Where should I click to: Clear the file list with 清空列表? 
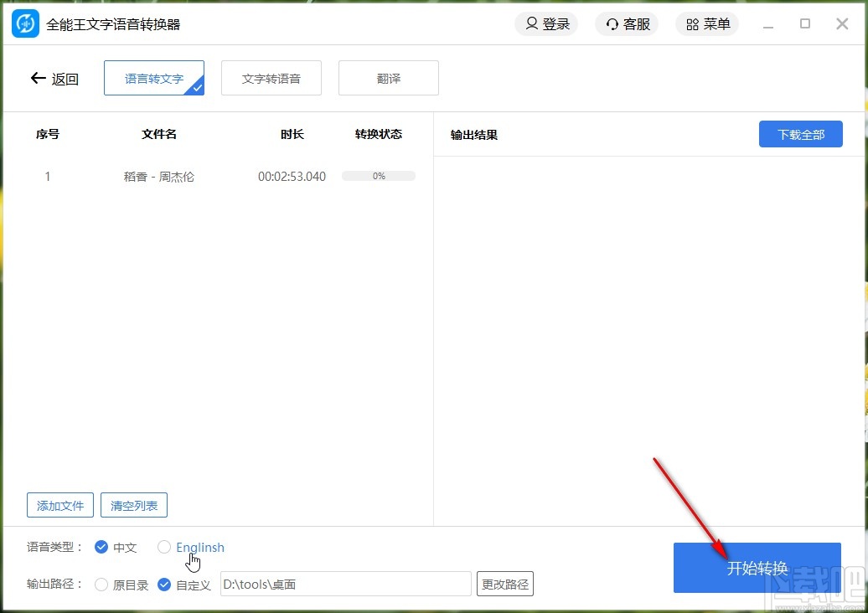(x=133, y=505)
